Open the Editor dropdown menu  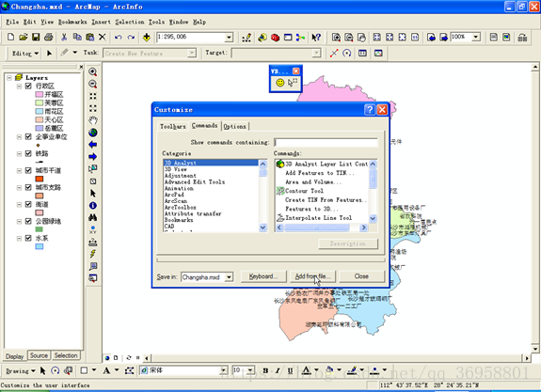(x=25, y=54)
